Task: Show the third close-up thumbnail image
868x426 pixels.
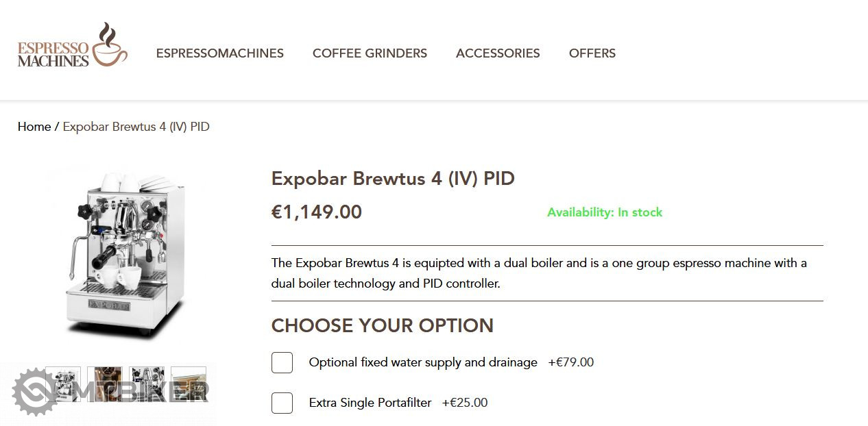Action: (147, 384)
